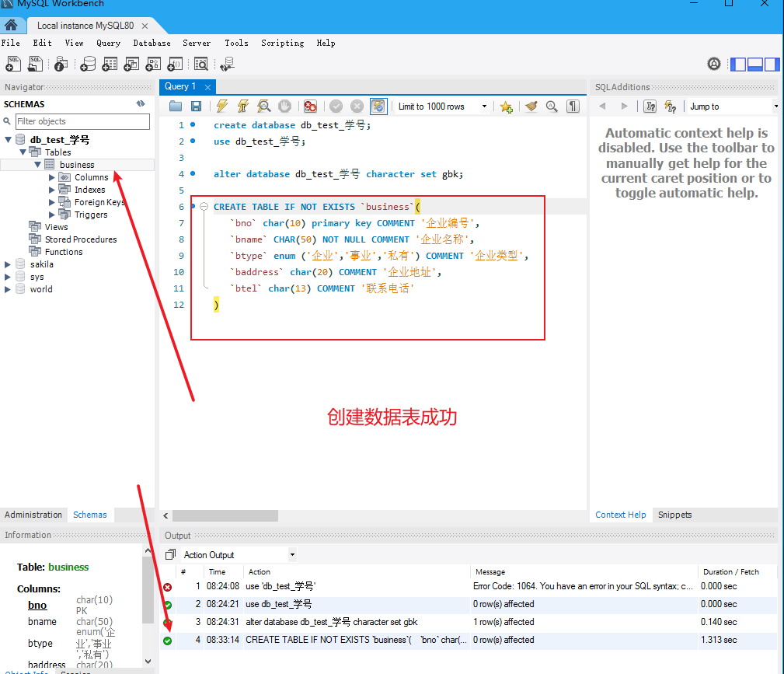Open the home screen tab icon
This screenshot has height=674, width=784.
tap(11, 25)
